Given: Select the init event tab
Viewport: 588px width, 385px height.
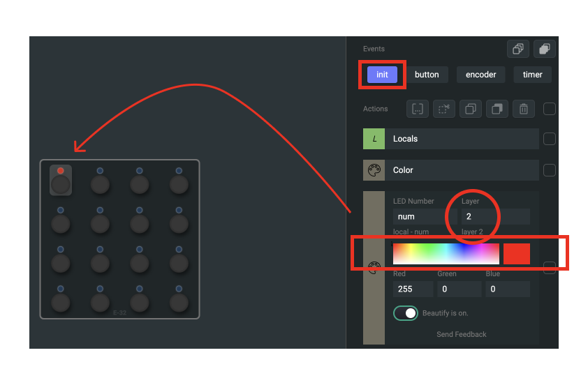Looking at the screenshot, I should coord(382,75).
